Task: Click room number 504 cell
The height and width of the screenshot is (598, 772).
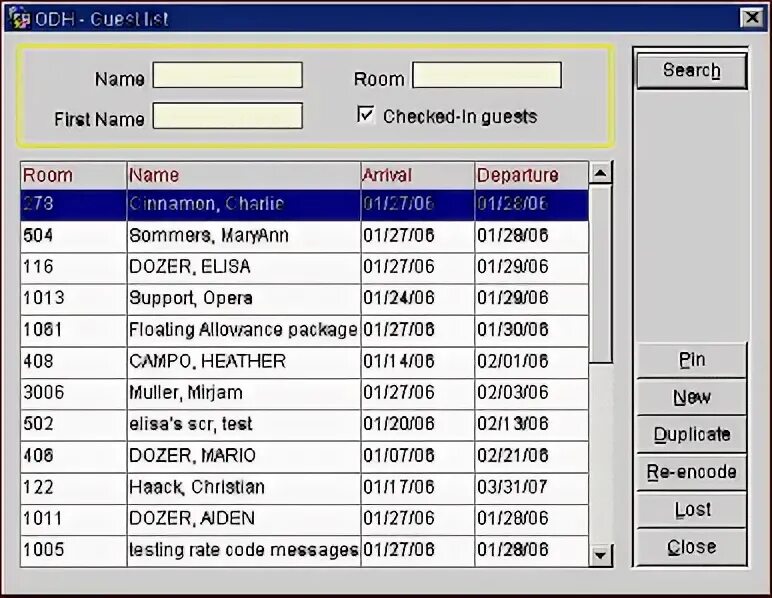Action: [x=73, y=236]
